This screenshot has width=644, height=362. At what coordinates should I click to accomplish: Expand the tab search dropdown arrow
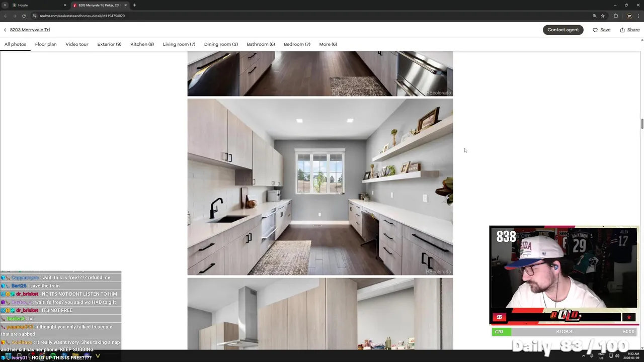pyautogui.click(x=5, y=5)
